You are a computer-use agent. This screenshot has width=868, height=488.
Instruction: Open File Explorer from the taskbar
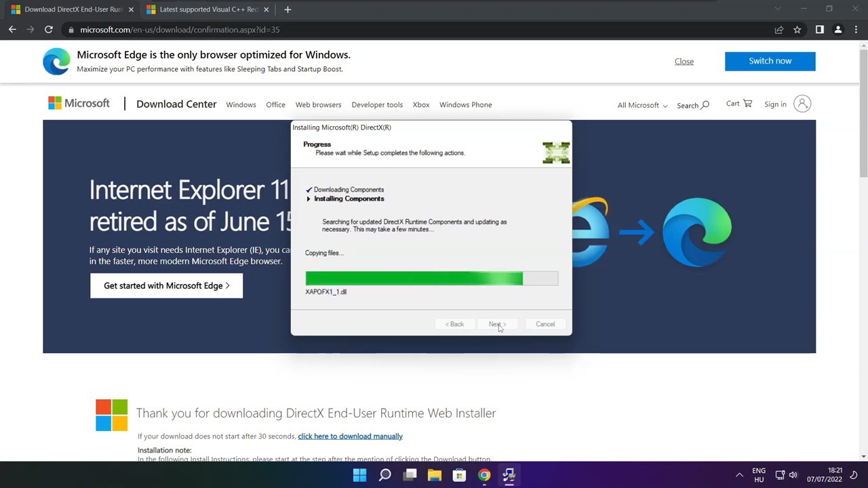(x=435, y=475)
